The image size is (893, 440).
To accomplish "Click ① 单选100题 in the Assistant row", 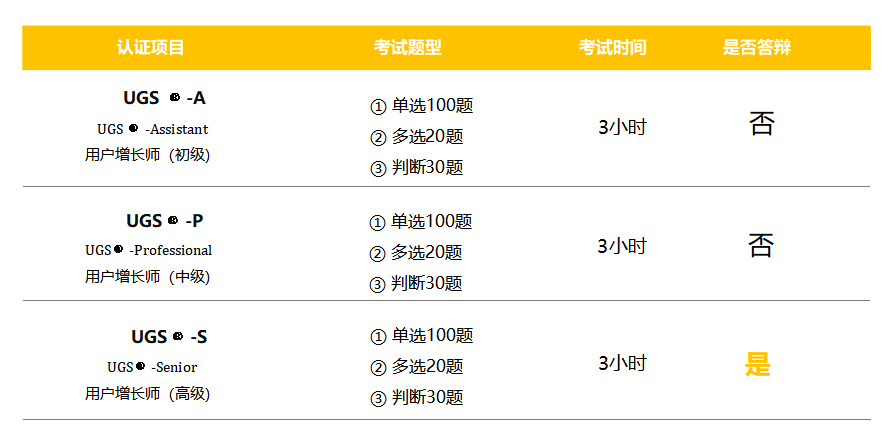I will [421, 106].
